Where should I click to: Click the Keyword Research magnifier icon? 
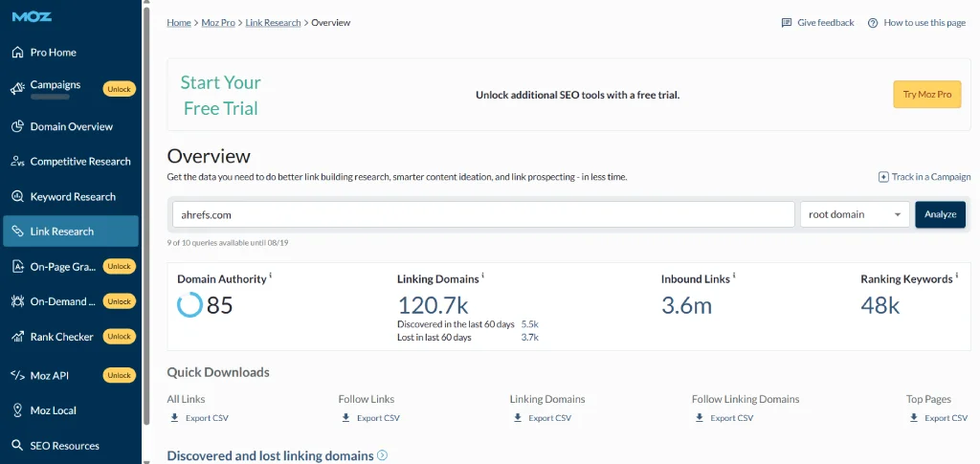click(x=17, y=197)
